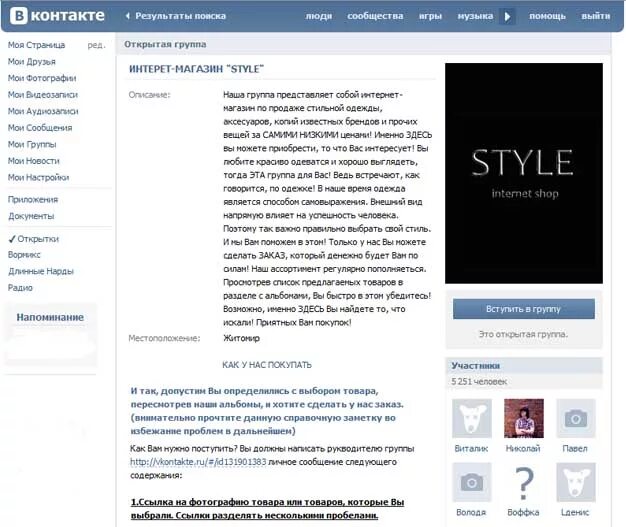Open the Участники members section header
The width and height of the screenshot is (626, 527).
coord(475,366)
